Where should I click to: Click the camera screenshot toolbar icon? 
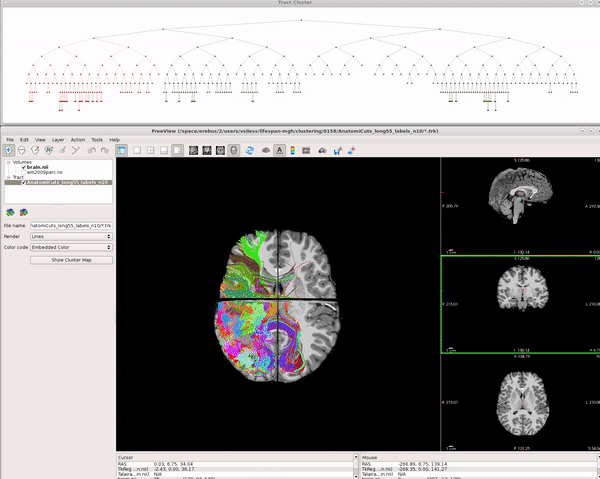pos(322,151)
